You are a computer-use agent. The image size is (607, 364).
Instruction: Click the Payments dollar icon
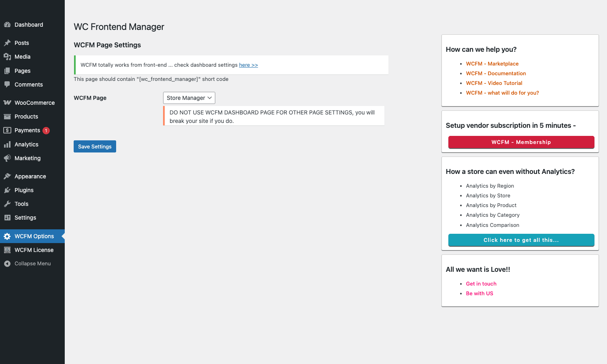(7, 130)
